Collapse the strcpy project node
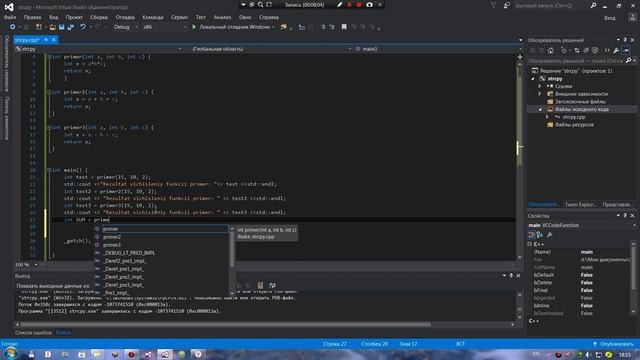Screen dimensions: 640x360 point(533,78)
